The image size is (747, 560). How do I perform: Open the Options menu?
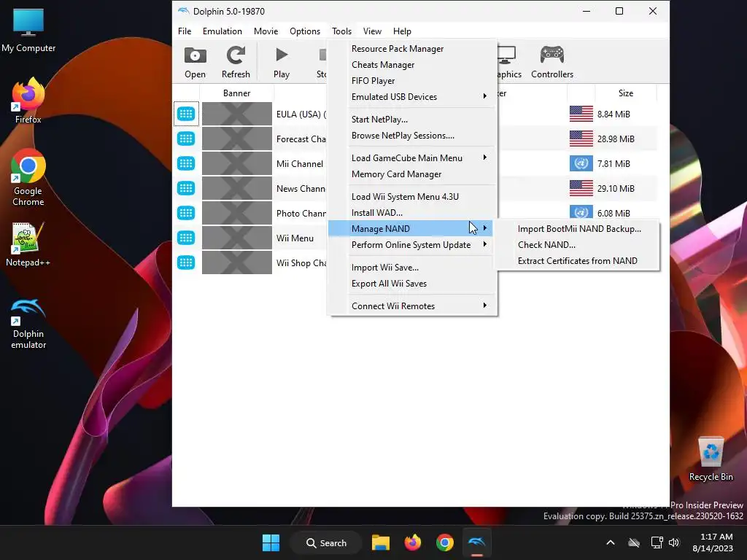click(305, 31)
